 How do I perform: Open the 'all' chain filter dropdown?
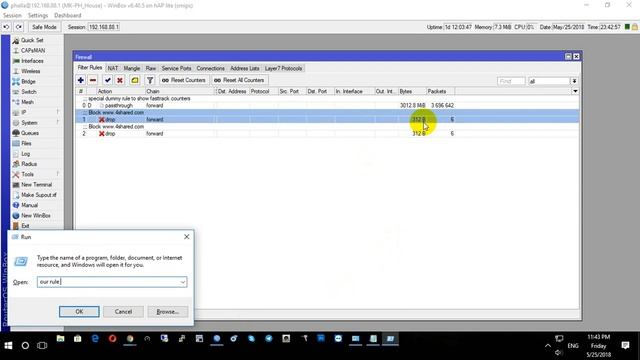[574, 81]
